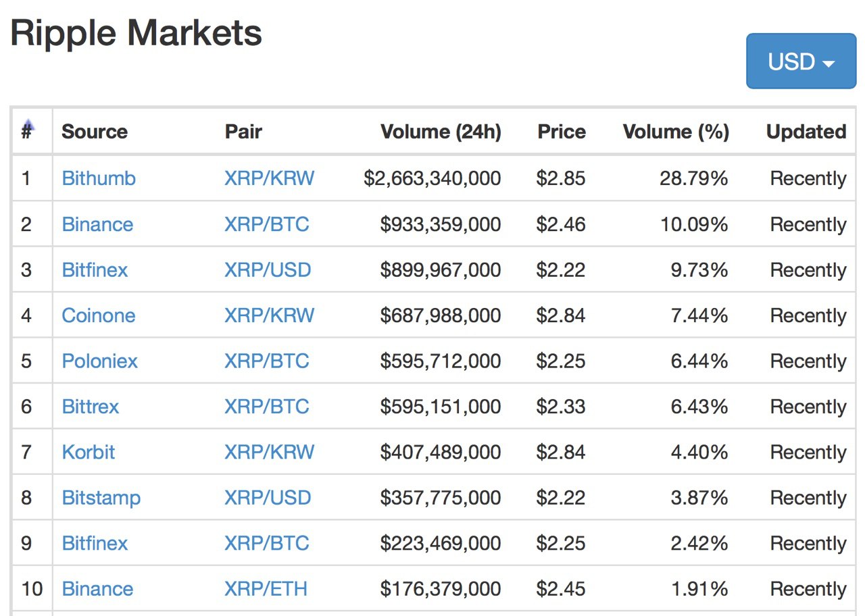The height and width of the screenshot is (616, 865).
Task: Open Binance's XRP/ETH pair link
Action: pyautogui.click(x=266, y=589)
